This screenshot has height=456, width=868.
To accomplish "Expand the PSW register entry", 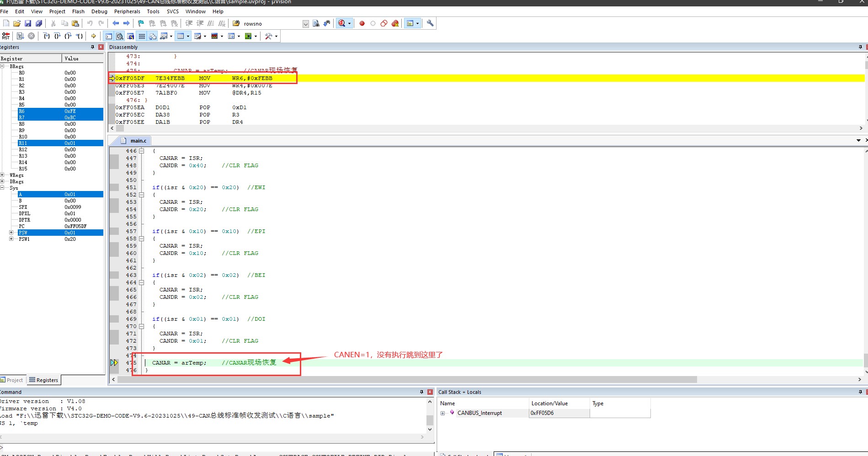I will pos(11,233).
